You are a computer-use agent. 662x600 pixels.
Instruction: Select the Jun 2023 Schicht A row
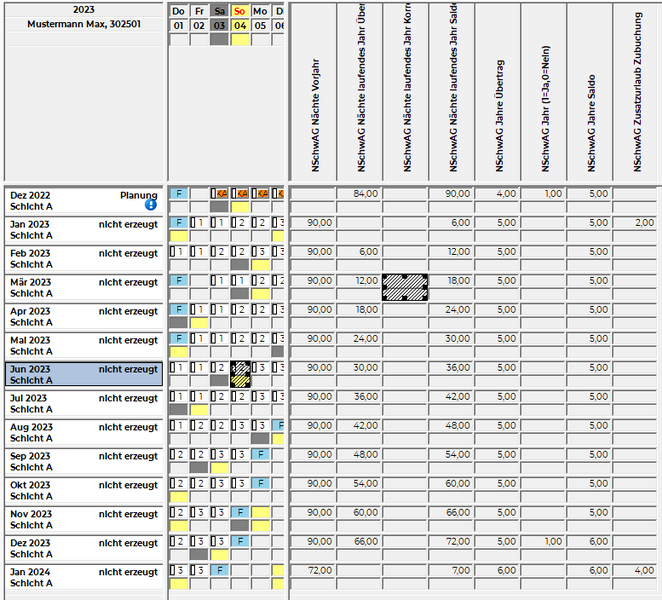coord(84,374)
